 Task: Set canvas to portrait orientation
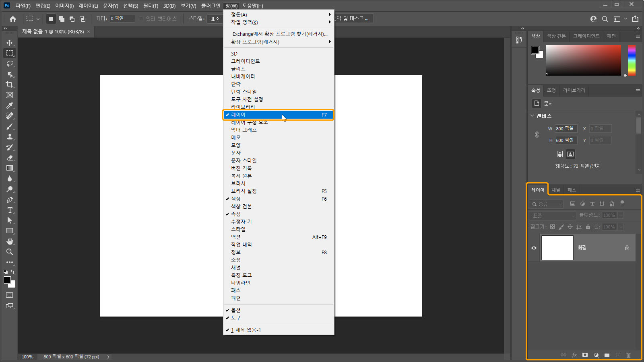559,154
